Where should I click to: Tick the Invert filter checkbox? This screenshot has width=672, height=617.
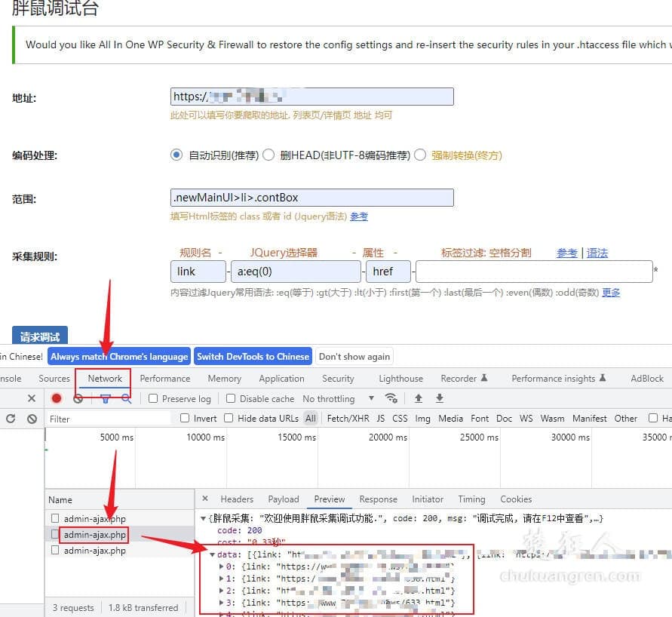(x=185, y=418)
